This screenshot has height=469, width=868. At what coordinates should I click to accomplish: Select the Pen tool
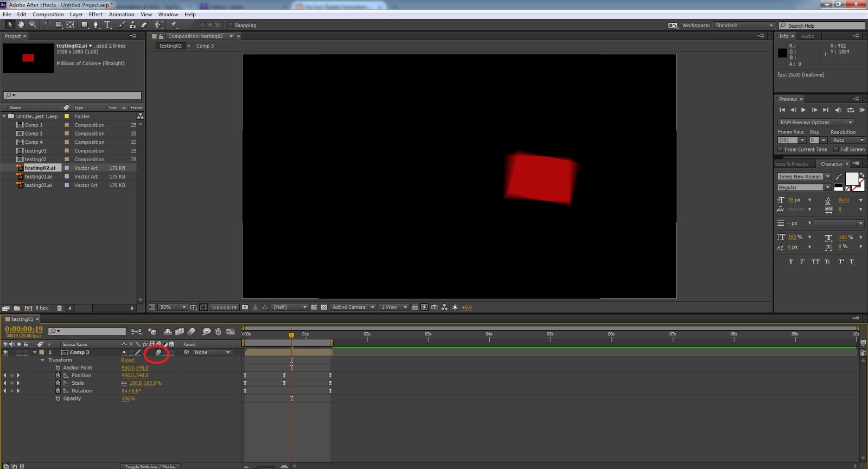pos(96,24)
